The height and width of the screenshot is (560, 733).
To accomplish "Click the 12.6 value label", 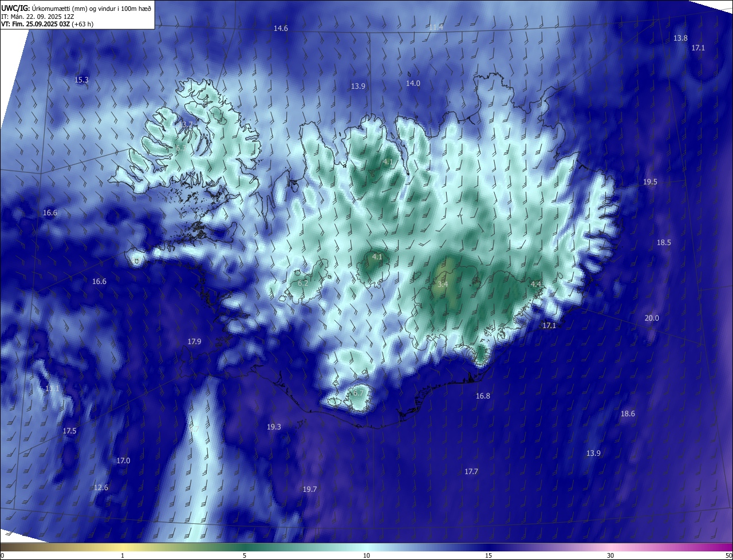I will (x=101, y=487).
